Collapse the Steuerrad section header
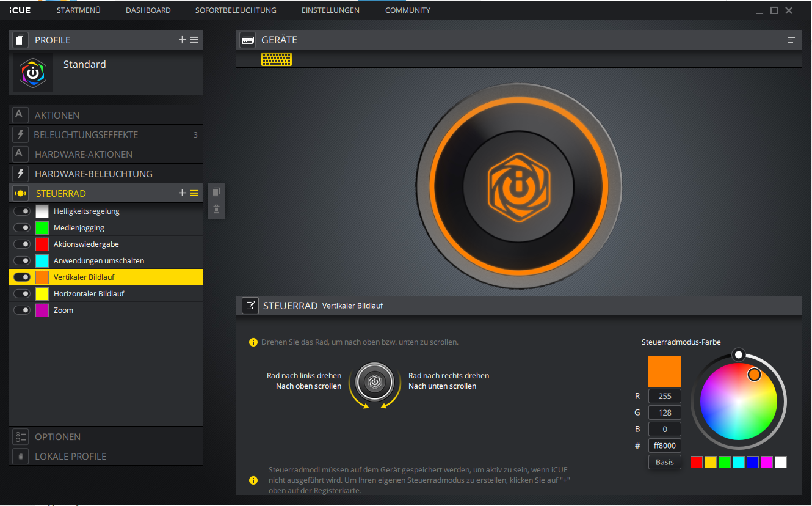Viewport: 812px width, 506px height. click(x=106, y=193)
